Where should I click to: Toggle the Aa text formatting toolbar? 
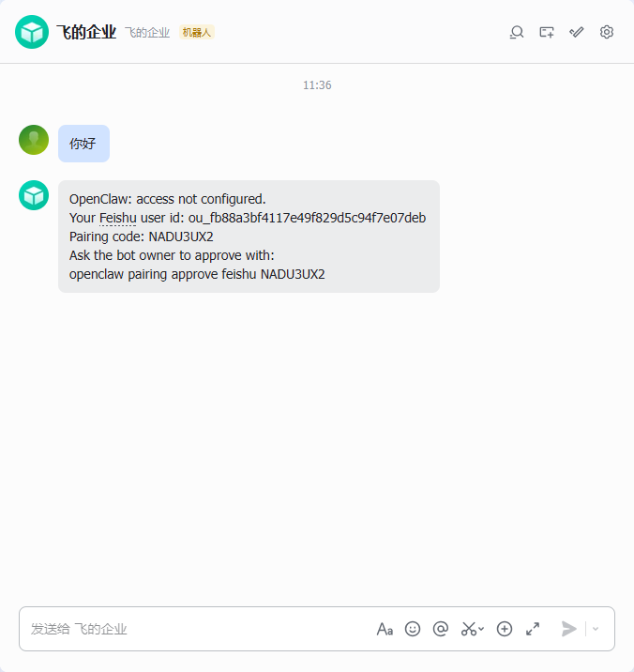tap(385, 629)
